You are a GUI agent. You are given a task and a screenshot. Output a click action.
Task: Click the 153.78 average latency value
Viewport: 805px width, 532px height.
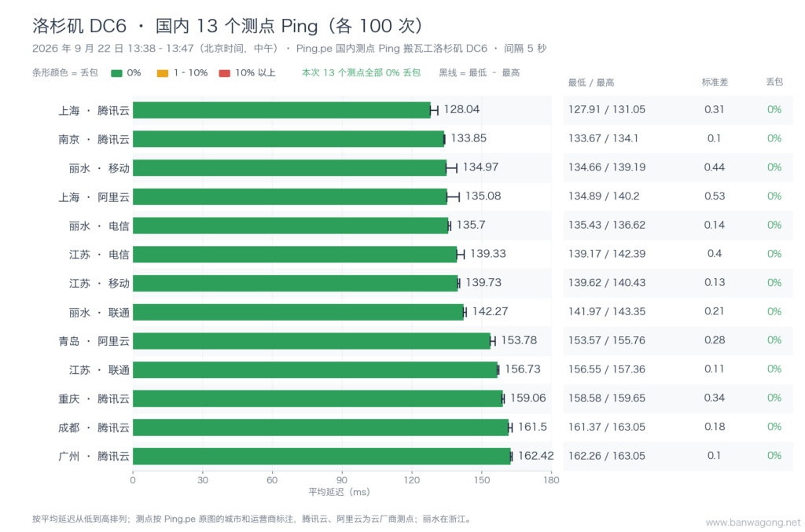(519, 340)
